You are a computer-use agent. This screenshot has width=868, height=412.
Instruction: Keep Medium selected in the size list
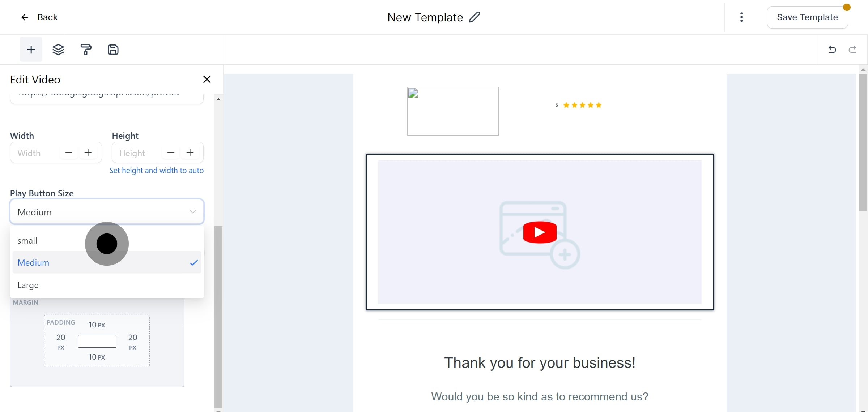click(33, 262)
